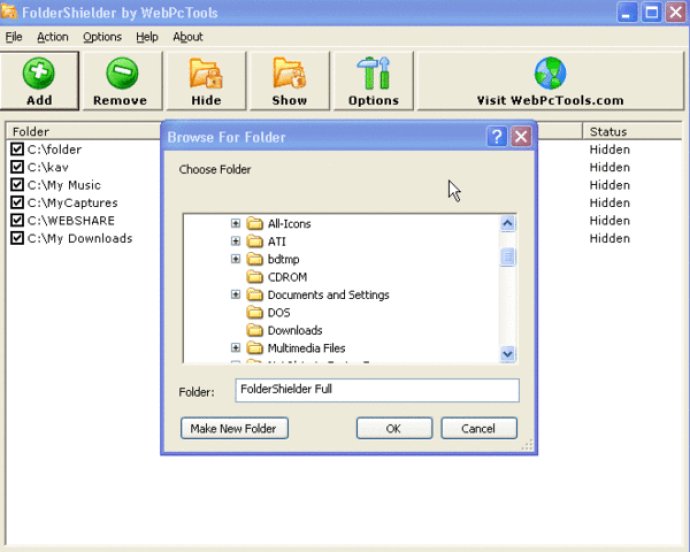Click the Show folder icon
The image size is (690, 552).
[289, 73]
